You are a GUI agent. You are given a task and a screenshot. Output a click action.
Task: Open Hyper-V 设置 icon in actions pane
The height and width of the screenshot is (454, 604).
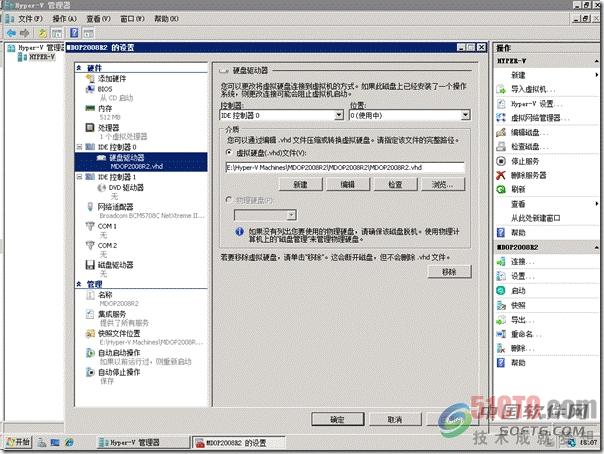(501, 104)
